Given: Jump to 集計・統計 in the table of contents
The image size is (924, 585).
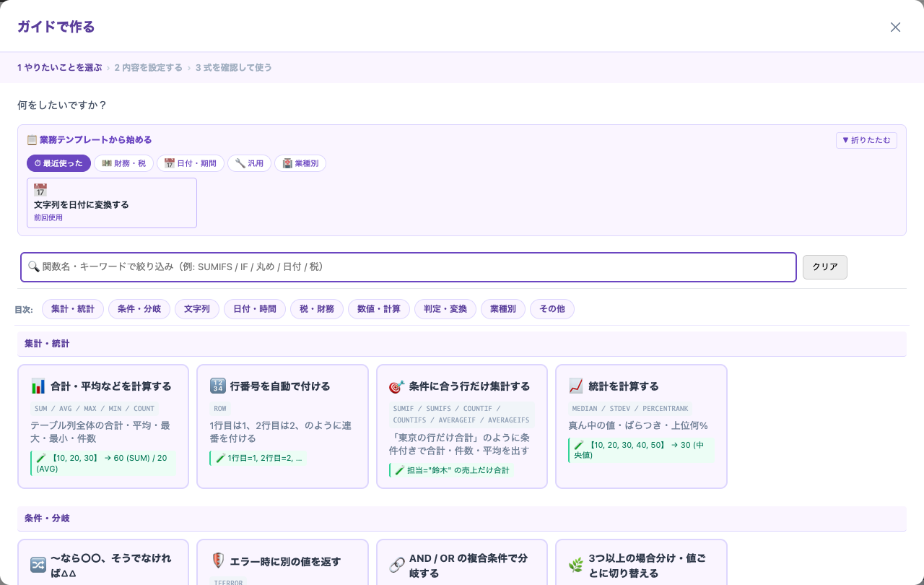Looking at the screenshot, I should point(73,309).
